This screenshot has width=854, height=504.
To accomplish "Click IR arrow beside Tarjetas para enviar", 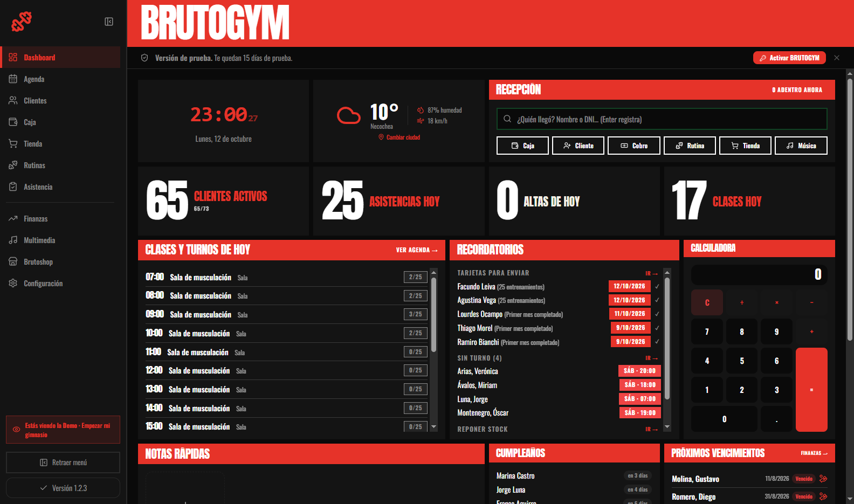I will [651, 273].
